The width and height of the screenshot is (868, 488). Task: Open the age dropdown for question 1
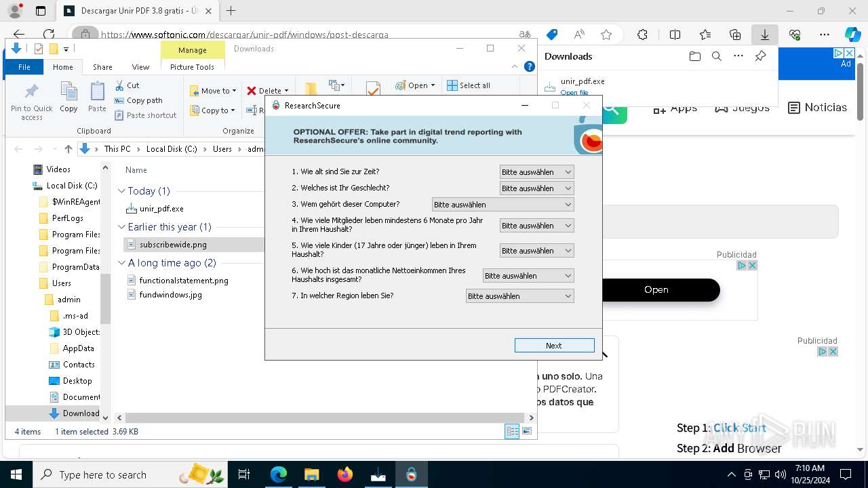pos(536,172)
